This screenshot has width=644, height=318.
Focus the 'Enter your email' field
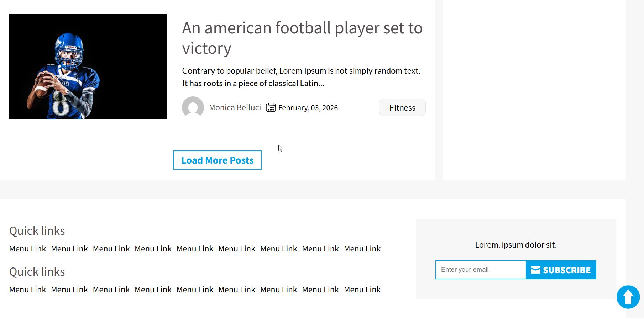pyautogui.click(x=481, y=270)
